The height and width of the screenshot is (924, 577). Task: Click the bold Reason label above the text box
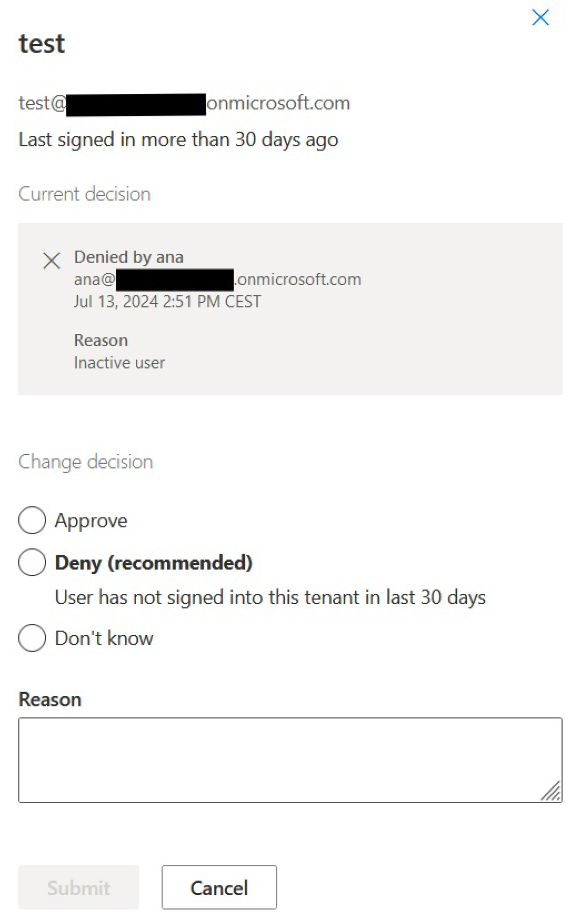pyautogui.click(x=50, y=699)
